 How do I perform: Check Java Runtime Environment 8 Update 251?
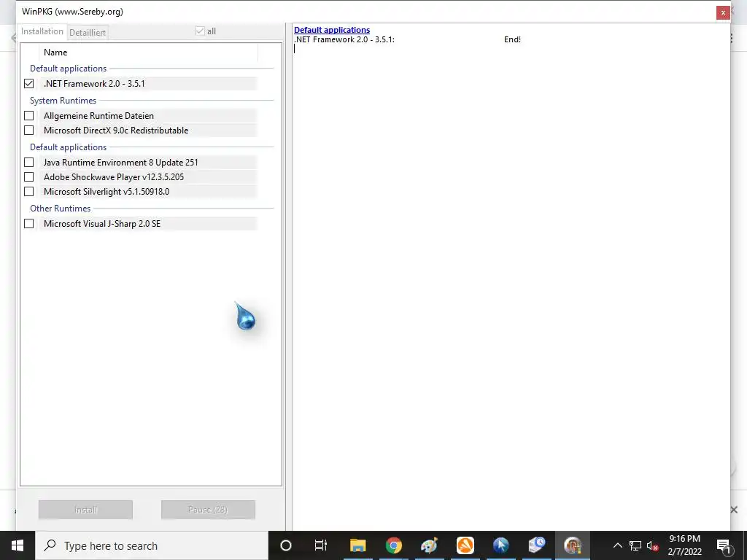29,163
